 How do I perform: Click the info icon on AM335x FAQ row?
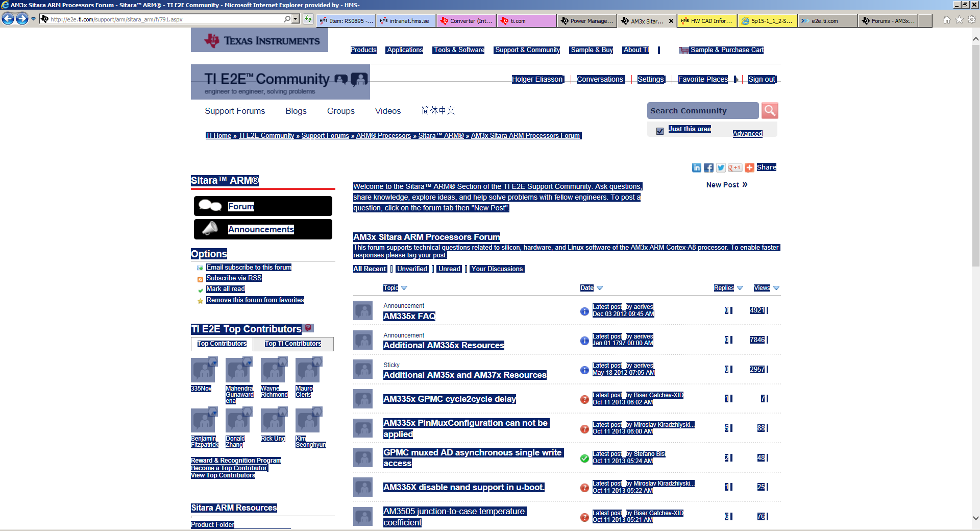point(584,311)
